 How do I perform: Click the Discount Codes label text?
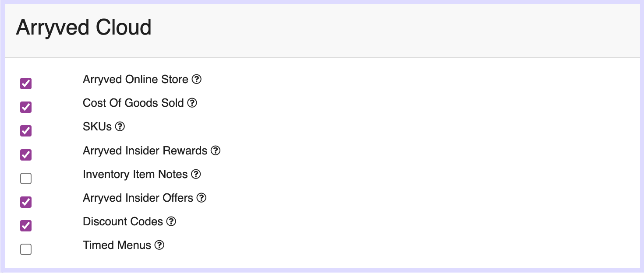tap(123, 221)
